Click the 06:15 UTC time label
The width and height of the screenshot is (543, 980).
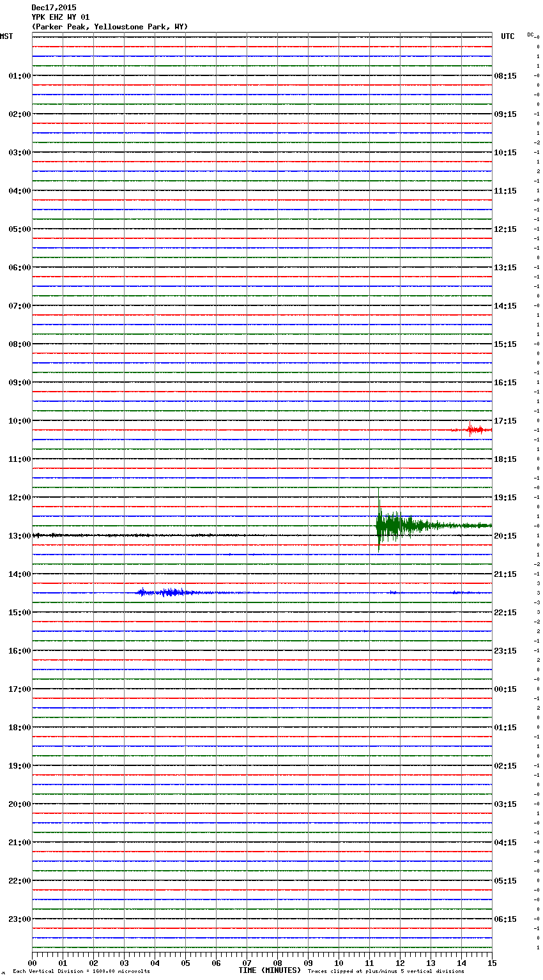pos(505,919)
